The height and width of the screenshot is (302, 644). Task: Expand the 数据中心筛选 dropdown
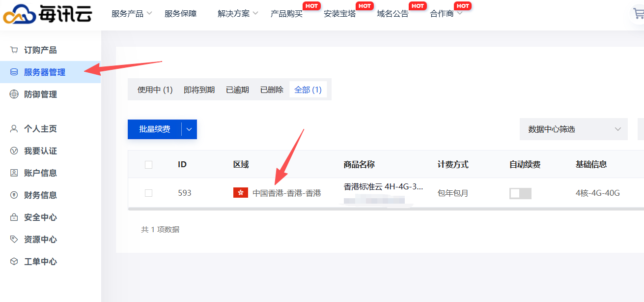573,129
